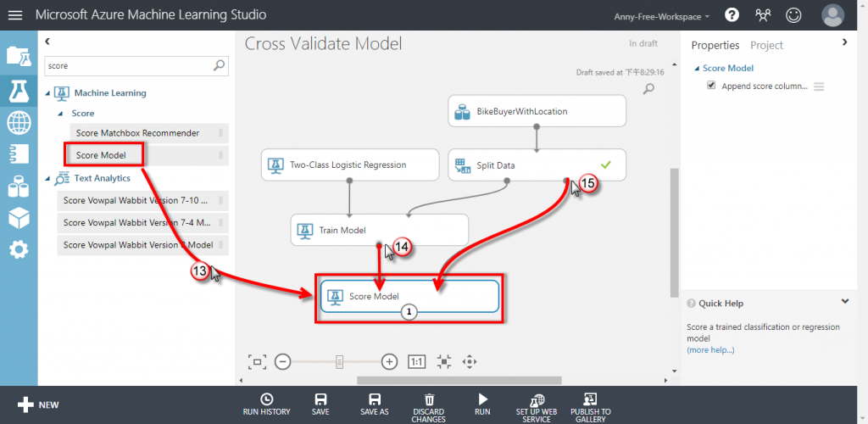Run the experiment
868x424 pixels.
click(482, 405)
